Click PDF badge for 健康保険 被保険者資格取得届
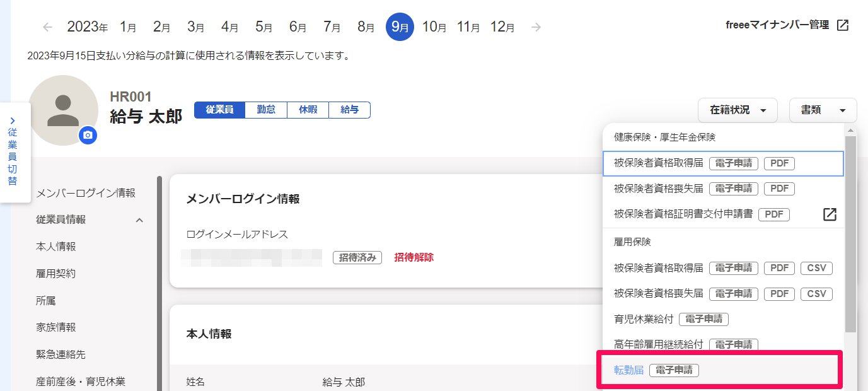This screenshot has width=868, height=391. coord(780,163)
